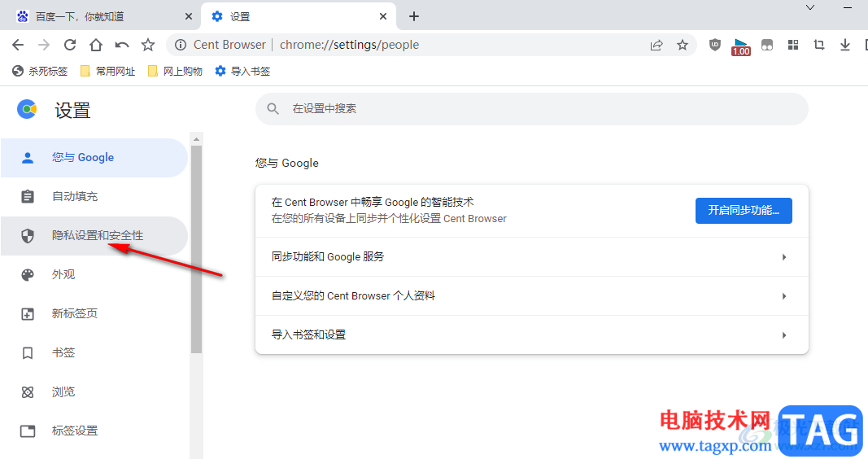This screenshot has height=459, width=868.
Task: Click the magnifier icon in settings search
Action: click(273, 109)
